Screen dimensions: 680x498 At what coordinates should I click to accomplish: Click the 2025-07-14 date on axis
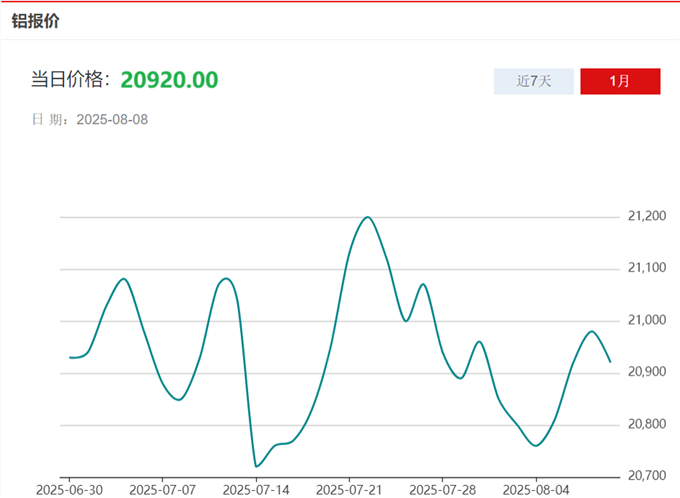click(255, 490)
